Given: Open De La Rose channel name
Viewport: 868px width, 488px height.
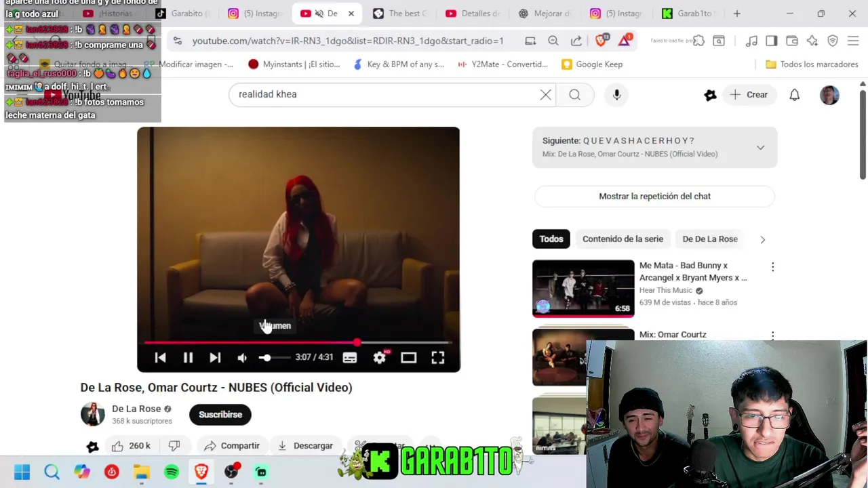Looking at the screenshot, I should click(136, 409).
